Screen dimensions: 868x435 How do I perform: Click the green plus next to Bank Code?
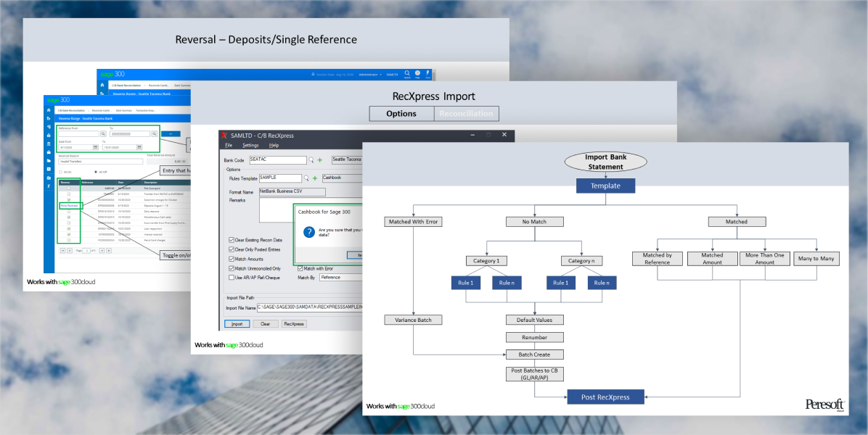click(x=320, y=159)
